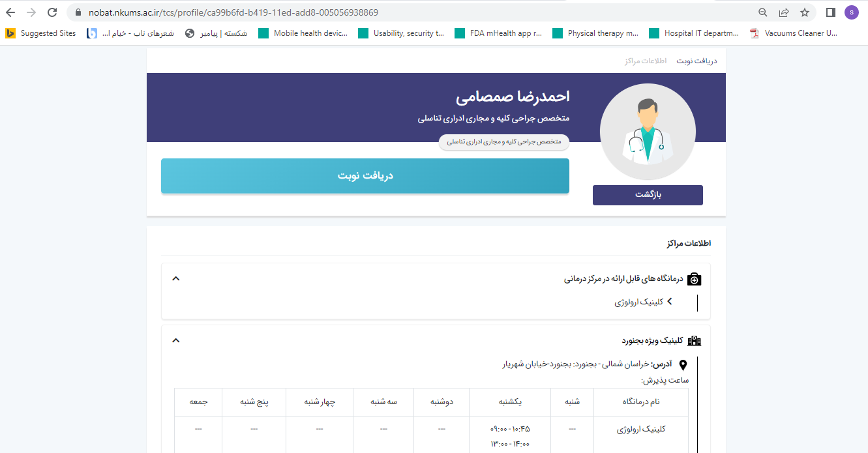
Task: Click the medical kit icon beside درمانگاه های
Action: point(695,279)
